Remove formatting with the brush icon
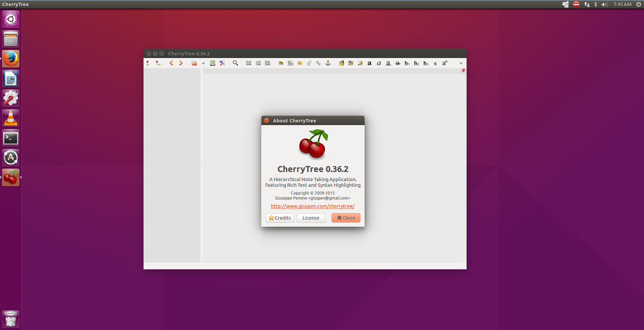 click(341, 63)
